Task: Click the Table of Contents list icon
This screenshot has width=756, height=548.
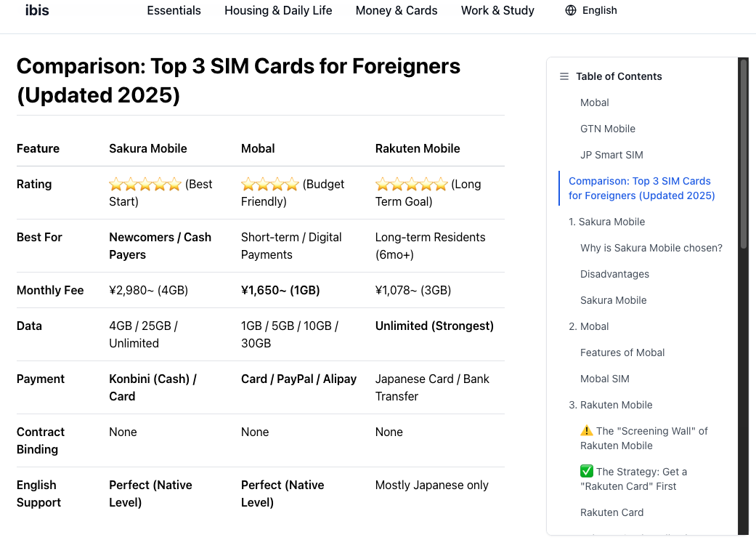Action: (x=564, y=76)
